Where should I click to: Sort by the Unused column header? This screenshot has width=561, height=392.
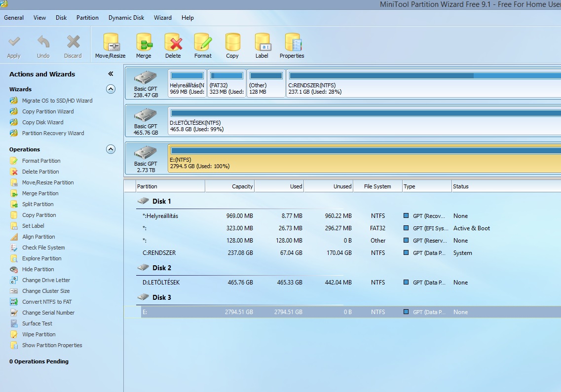click(329, 186)
